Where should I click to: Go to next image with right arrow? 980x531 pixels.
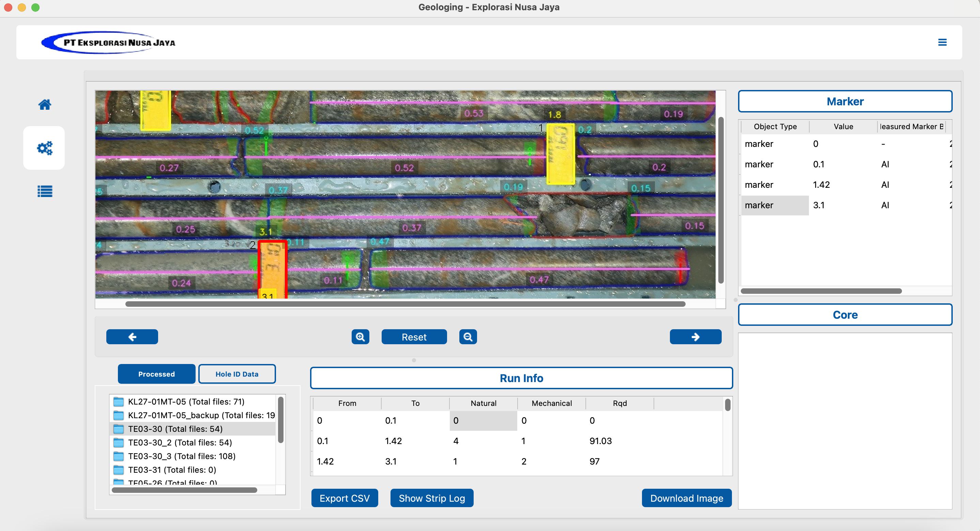[695, 337]
